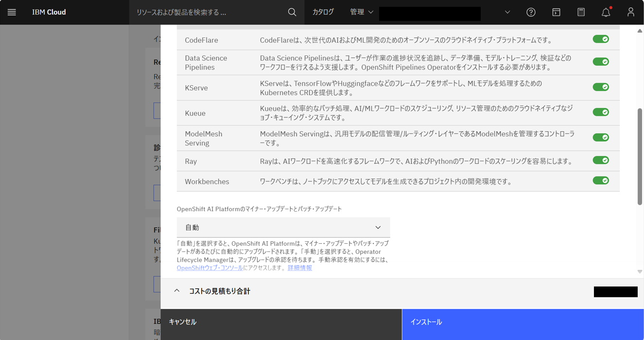Click the OpenShift AI Platform update label

click(260, 209)
